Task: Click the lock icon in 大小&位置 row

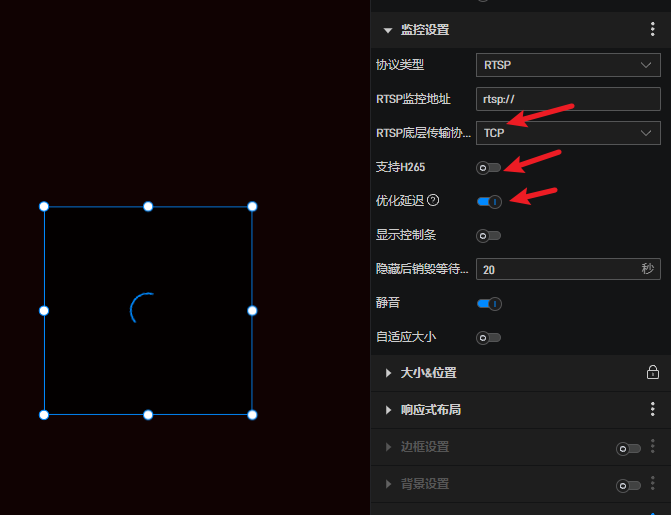Action: 653,373
